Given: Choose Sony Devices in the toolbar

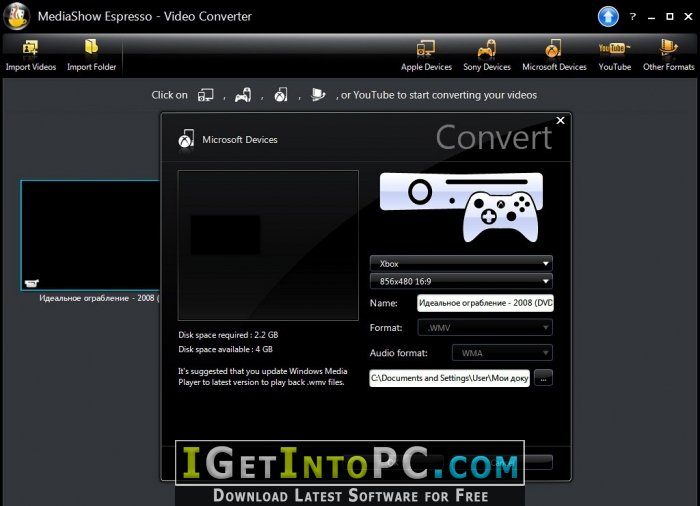Looking at the screenshot, I should 487,49.
